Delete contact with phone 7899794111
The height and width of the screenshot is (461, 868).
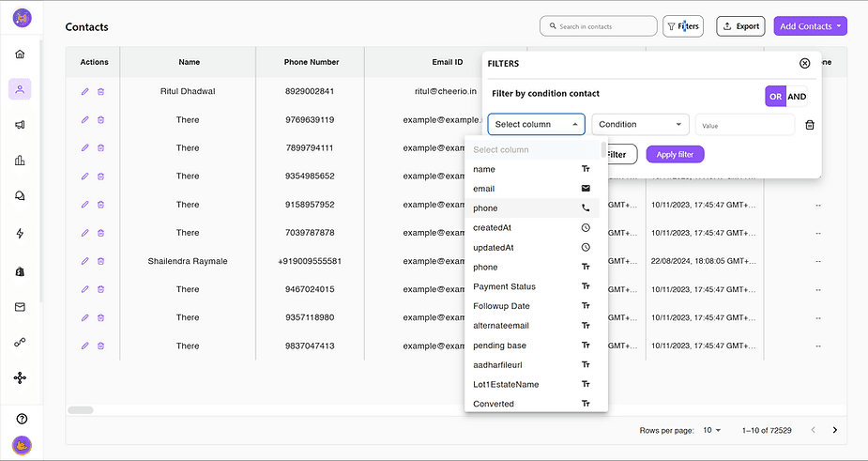[100, 148]
